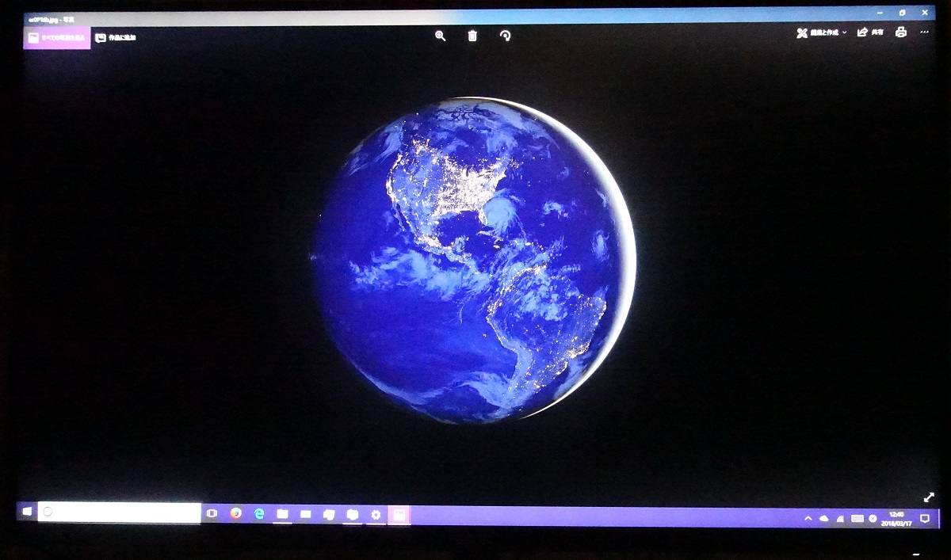Rotate the photo using the rotate icon
Viewport: 951px width, 560px height.
[x=505, y=36]
